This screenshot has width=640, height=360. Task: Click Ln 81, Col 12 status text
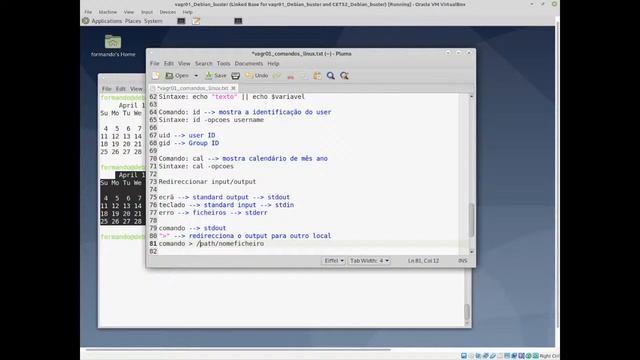[423, 260]
